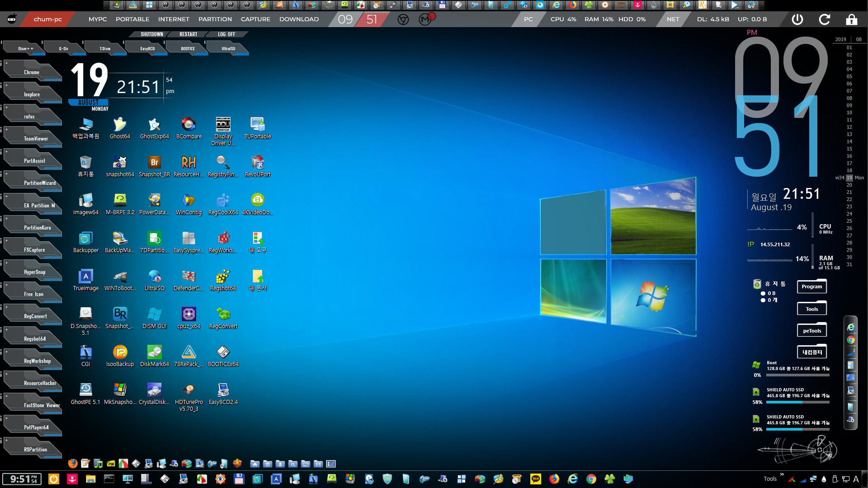Expand the Chrome sidebar entry plus

point(6,63)
